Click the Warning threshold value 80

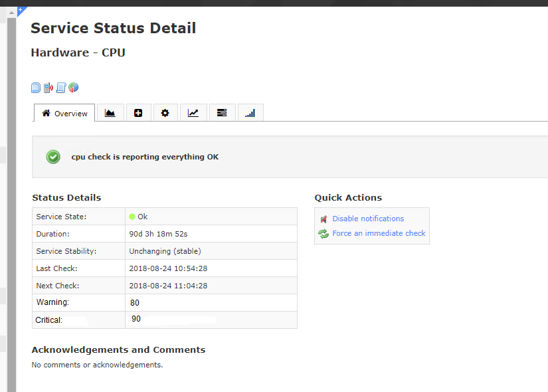pyautogui.click(x=135, y=303)
